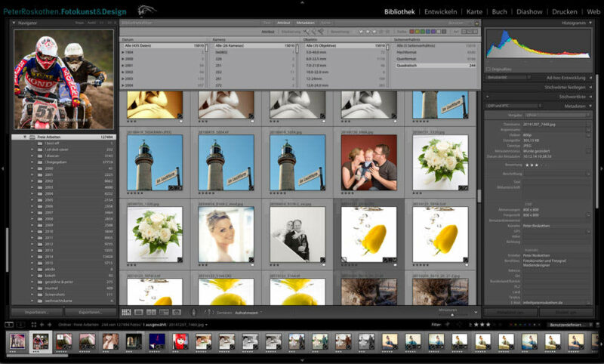Click the identity plate logo

click(146, 10)
